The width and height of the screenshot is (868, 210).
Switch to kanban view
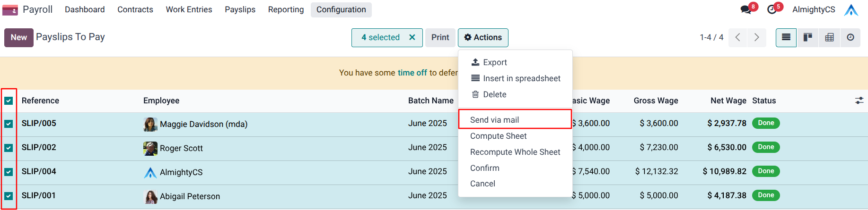coord(808,37)
